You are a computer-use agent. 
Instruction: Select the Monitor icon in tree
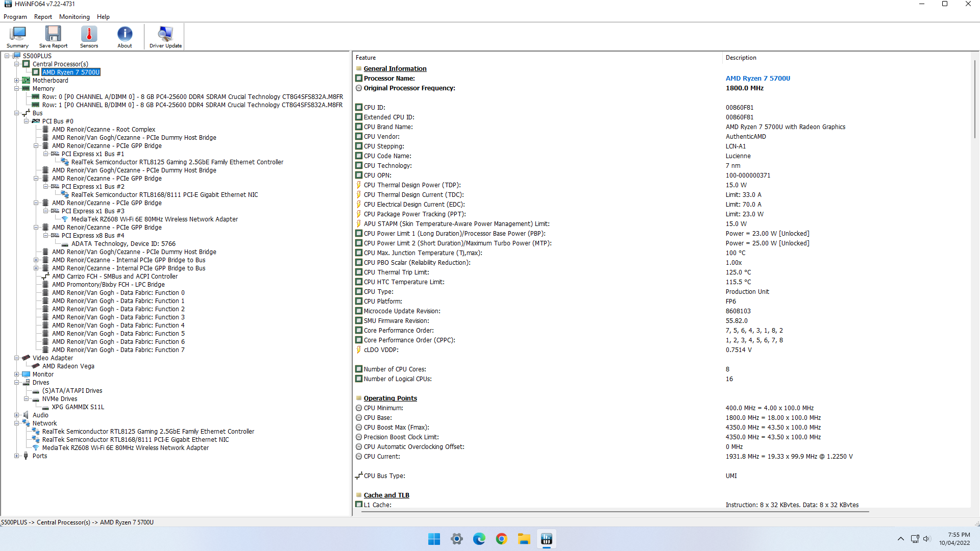click(x=26, y=374)
